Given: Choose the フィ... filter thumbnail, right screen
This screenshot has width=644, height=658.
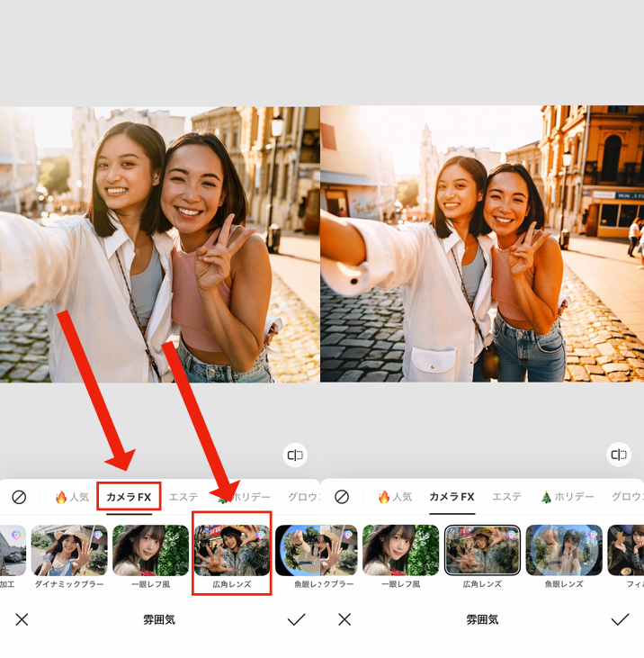Looking at the screenshot, I should (625, 550).
